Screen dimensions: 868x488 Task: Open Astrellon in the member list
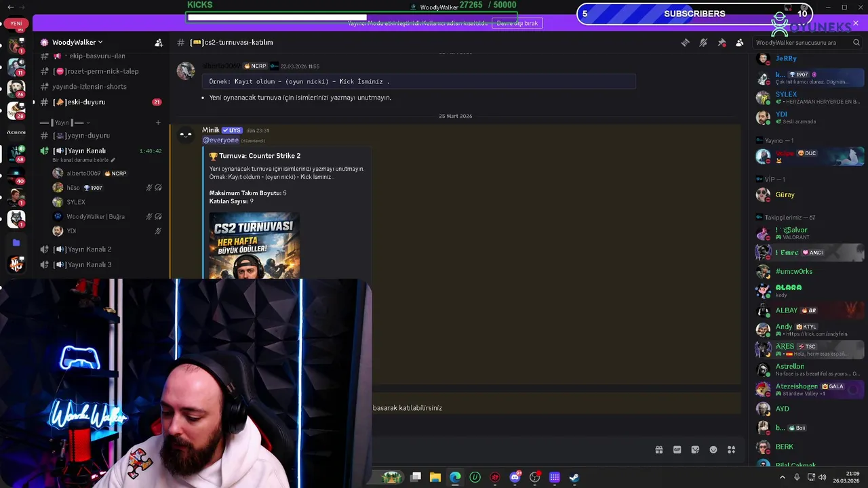click(x=809, y=369)
